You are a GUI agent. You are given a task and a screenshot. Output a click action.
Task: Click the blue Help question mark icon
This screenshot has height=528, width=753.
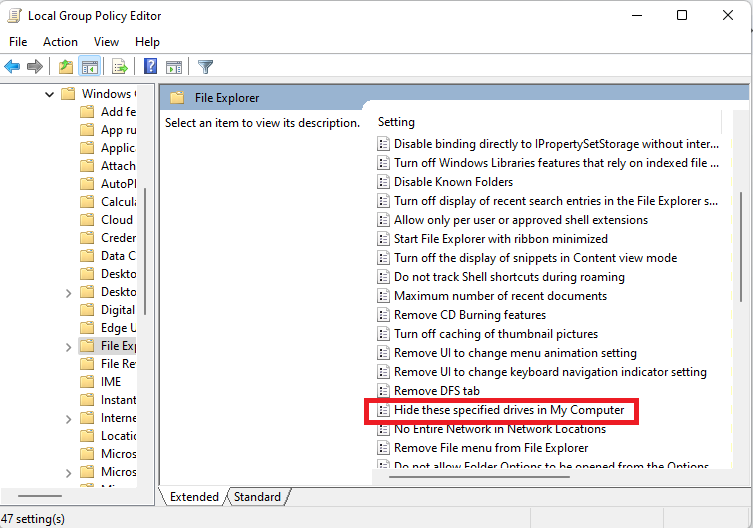point(150,66)
